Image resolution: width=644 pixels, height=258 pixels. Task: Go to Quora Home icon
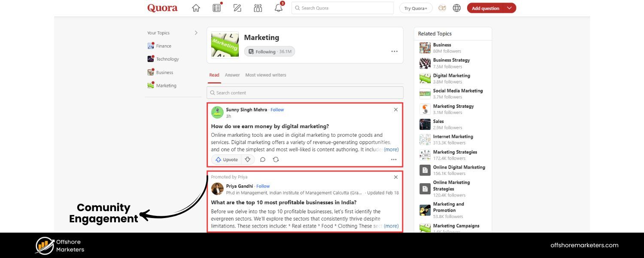click(196, 8)
